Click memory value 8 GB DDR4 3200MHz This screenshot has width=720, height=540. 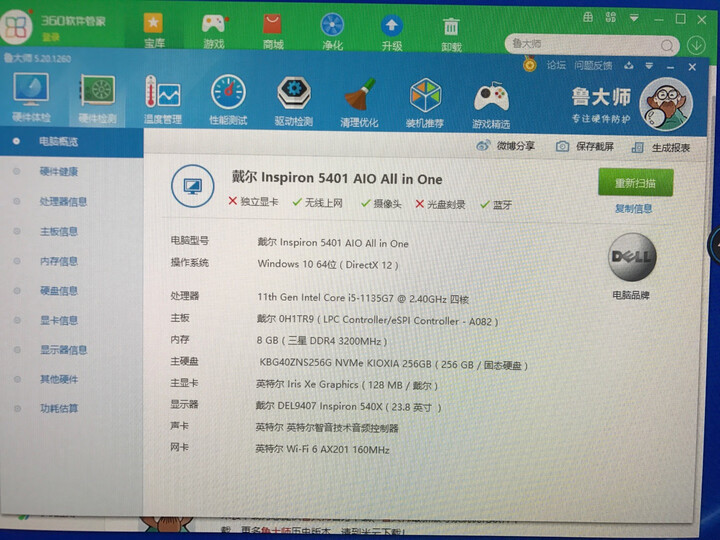[321, 341]
